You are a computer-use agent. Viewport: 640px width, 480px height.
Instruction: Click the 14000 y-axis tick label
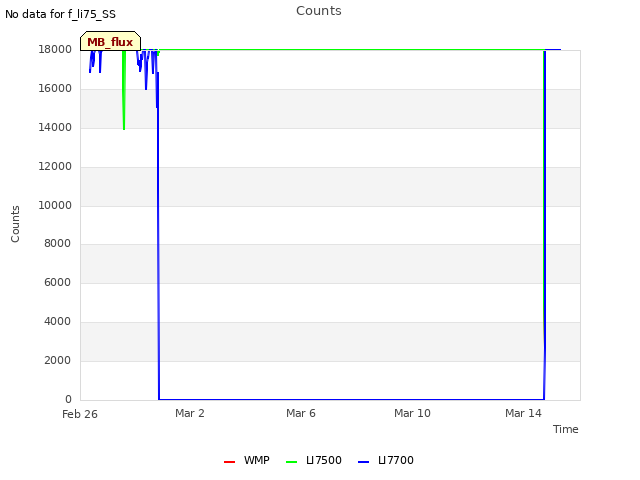coord(55,127)
